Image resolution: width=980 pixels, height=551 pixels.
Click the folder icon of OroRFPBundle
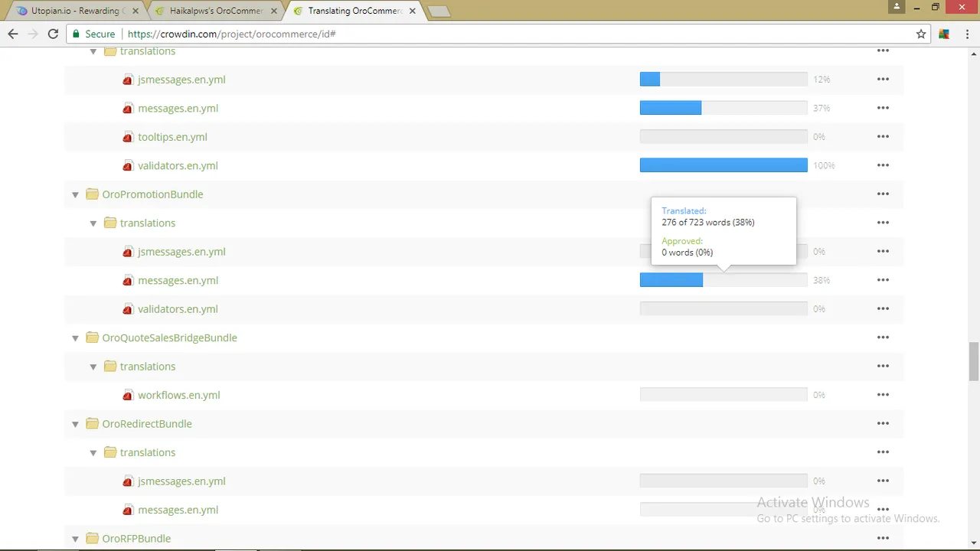92,539
